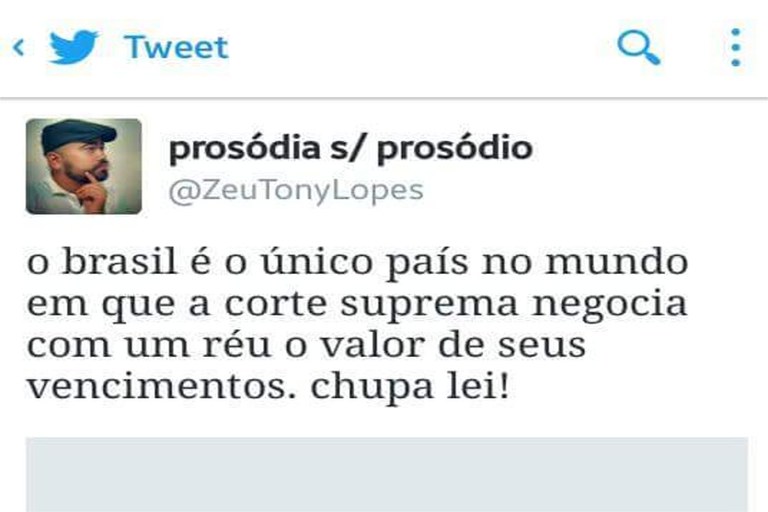
Task: Open search with the magnifying glass icon
Action: (x=639, y=47)
